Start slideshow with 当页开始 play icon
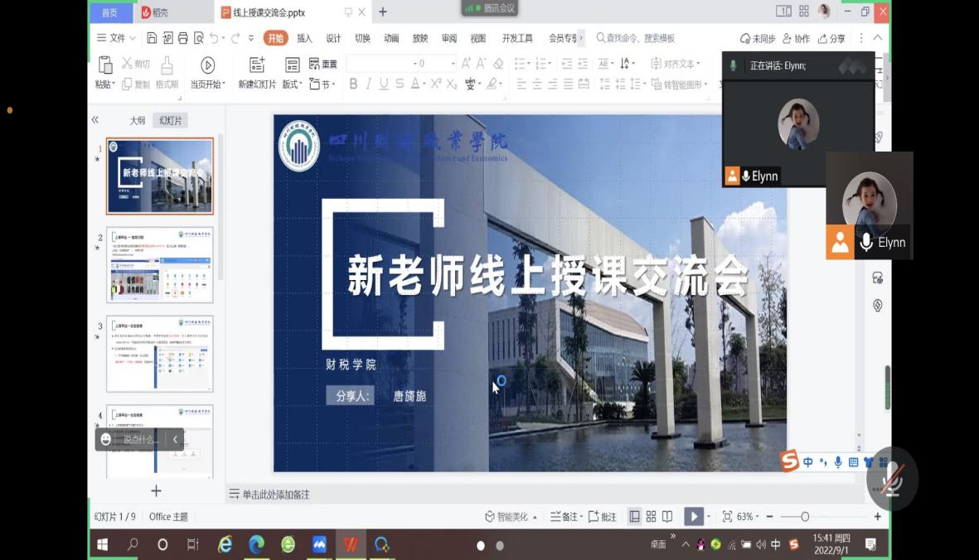Screen dimensions: 979x560 point(207,65)
